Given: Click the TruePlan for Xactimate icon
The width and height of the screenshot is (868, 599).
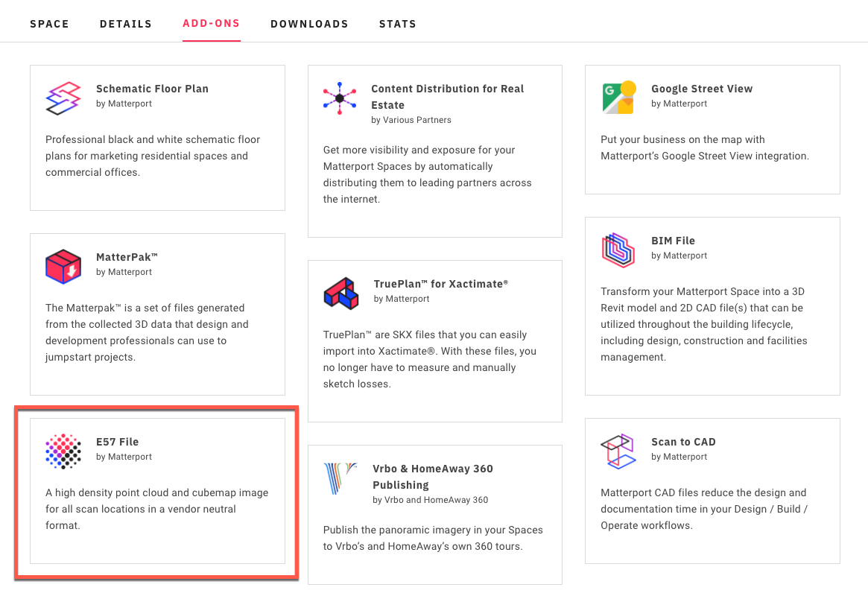Looking at the screenshot, I should (x=341, y=294).
